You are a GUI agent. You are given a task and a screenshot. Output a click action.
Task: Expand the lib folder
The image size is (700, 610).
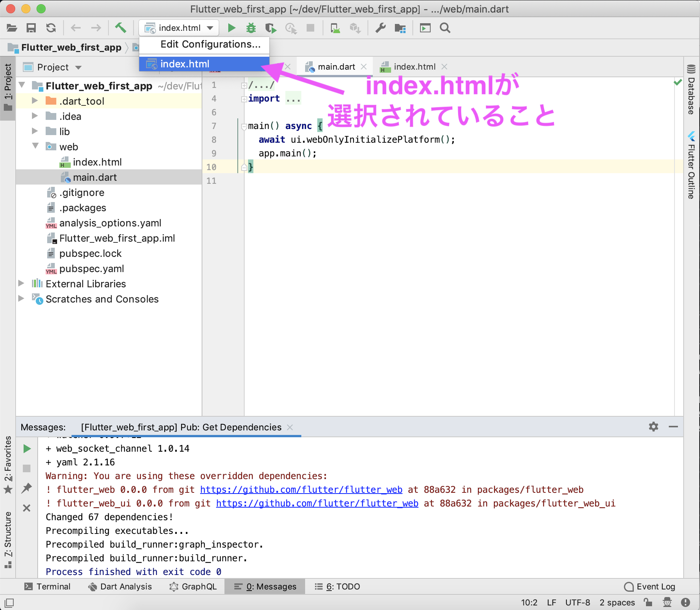point(35,131)
